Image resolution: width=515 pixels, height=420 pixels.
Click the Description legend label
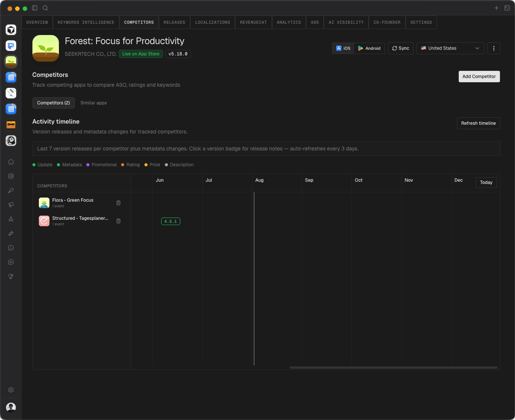(181, 165)
